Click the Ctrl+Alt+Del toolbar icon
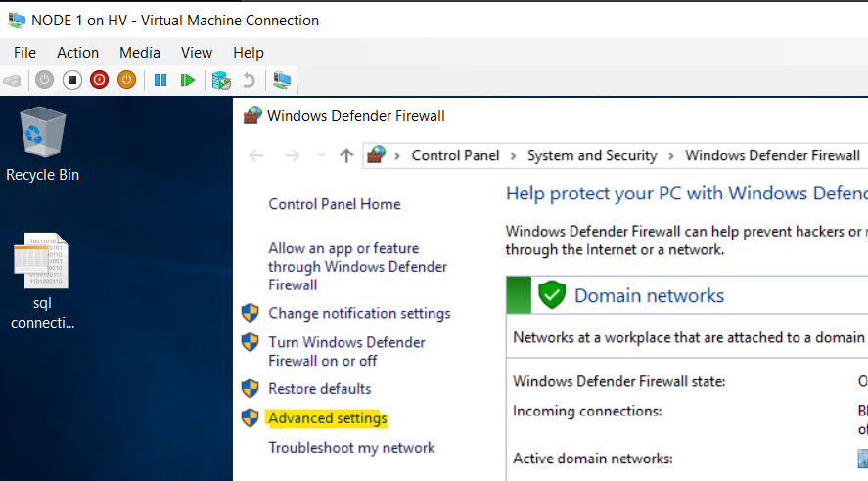The height and width of the screenshot is (481, 868). click(12, 81)
